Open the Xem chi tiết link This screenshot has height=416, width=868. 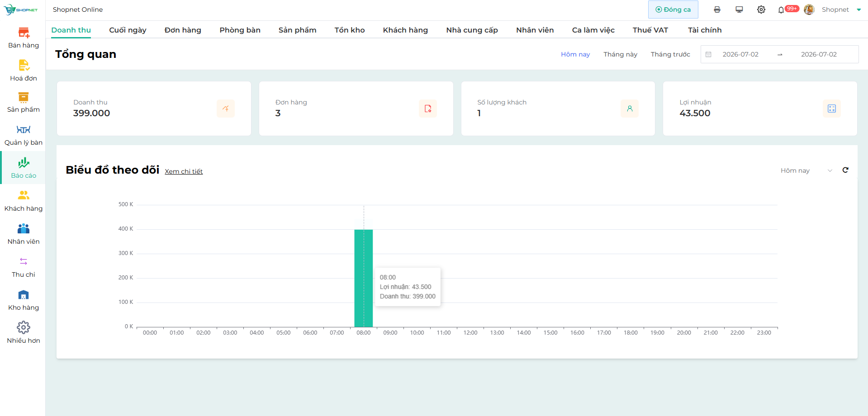pos(184,171)
